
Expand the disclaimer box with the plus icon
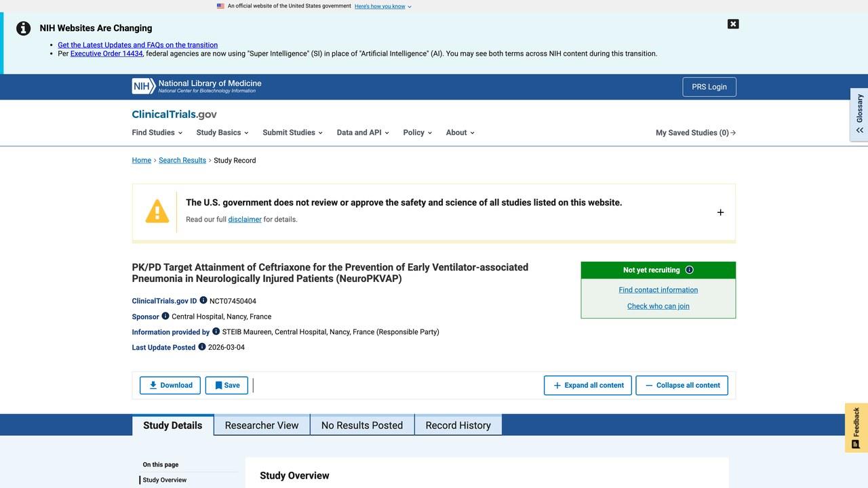tap(720, 212)
